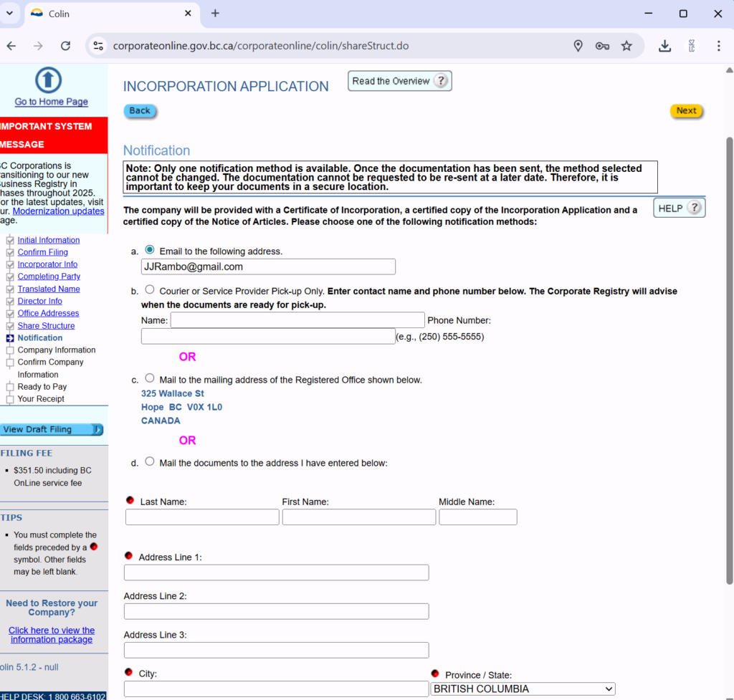
Task: Select the Email to the following address option
Action: click(150, 250)
